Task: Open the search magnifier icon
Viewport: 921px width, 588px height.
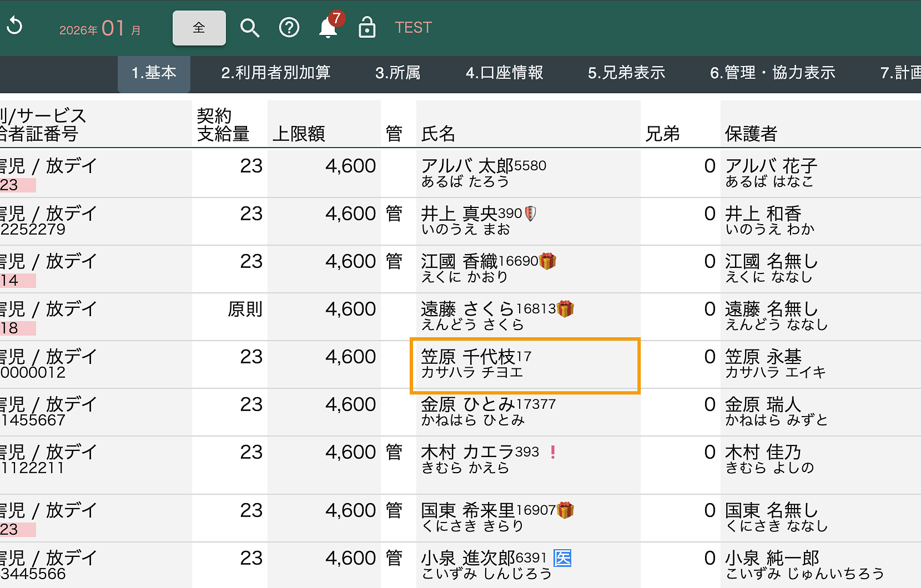Action: point(249,28)
